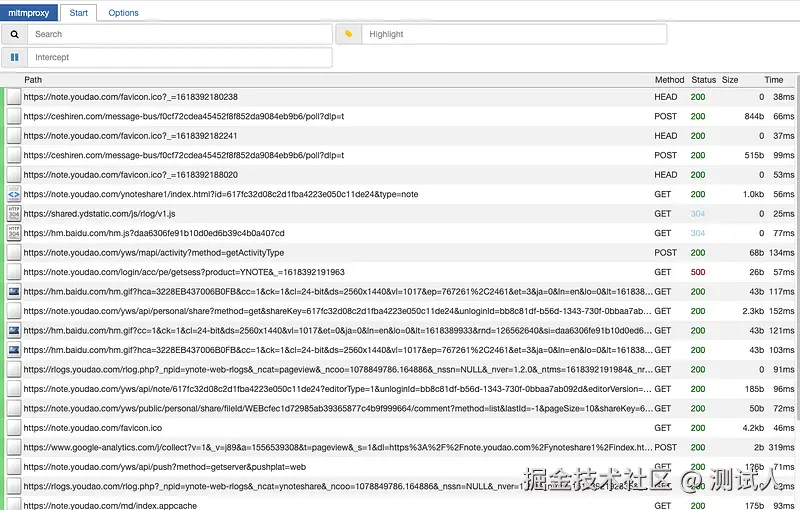Click the resource icon of the final favicon.ico GET row
This screenshot has width=800, height=510.
pos(14,428)
